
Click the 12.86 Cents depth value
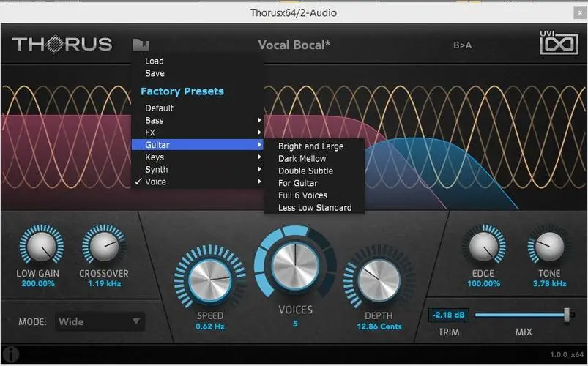point(379,326)
